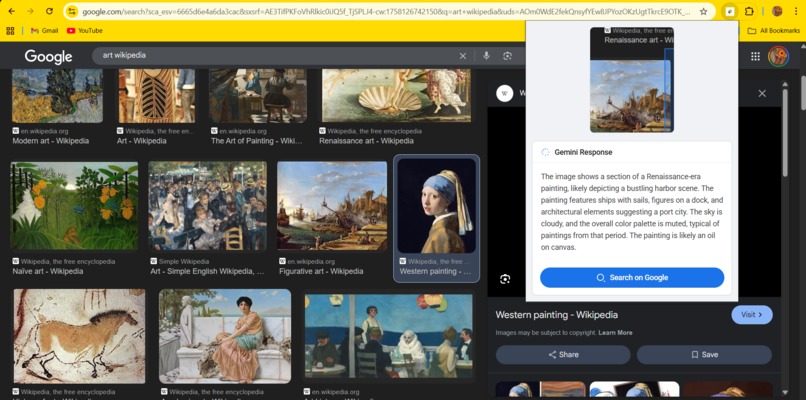Open the Extensions puzzle icon
The image size is (806, 400).
point(749,11)
